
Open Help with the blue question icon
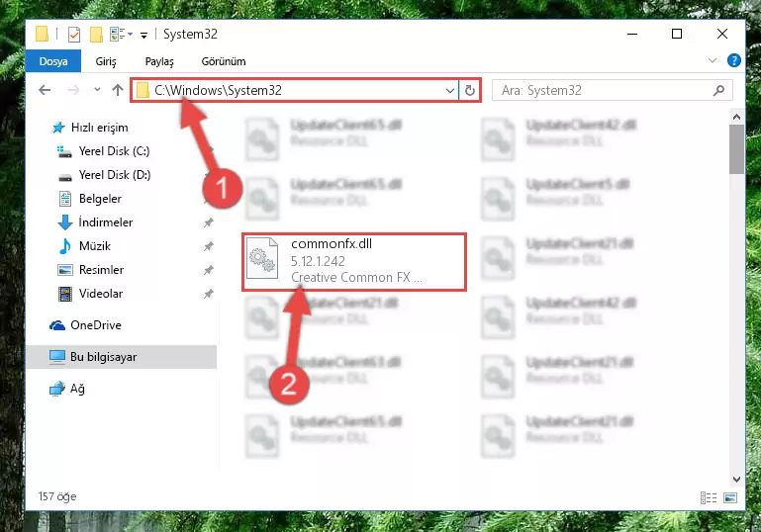734,60
